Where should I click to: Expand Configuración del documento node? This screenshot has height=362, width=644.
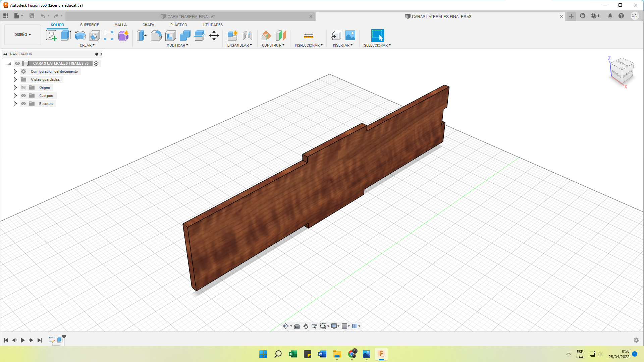pyautogui.click(x=15, y=71)
